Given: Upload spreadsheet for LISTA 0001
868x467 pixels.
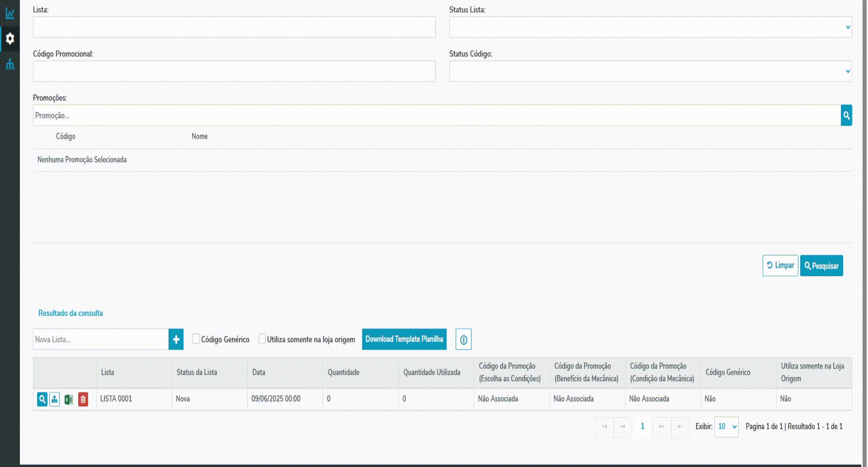Looking at the screenshot, I should pyautogui.click(x=54, y=399).
